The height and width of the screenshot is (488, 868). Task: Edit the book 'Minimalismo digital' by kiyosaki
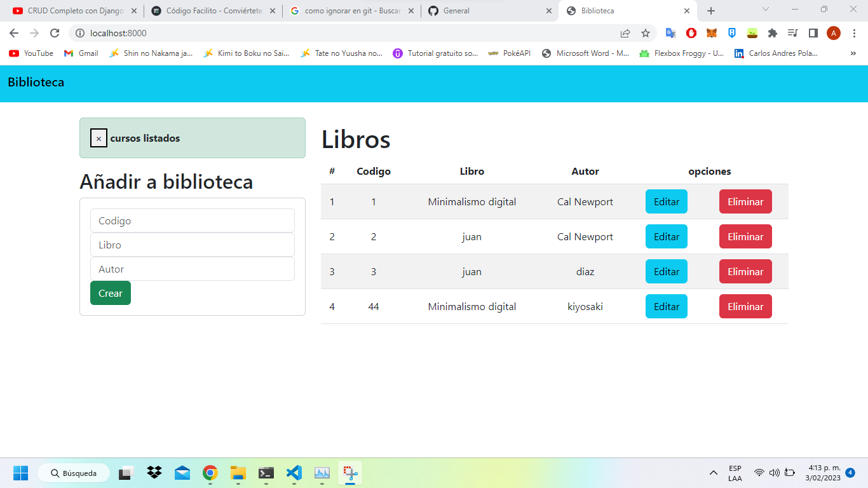(x=666, y=306)
